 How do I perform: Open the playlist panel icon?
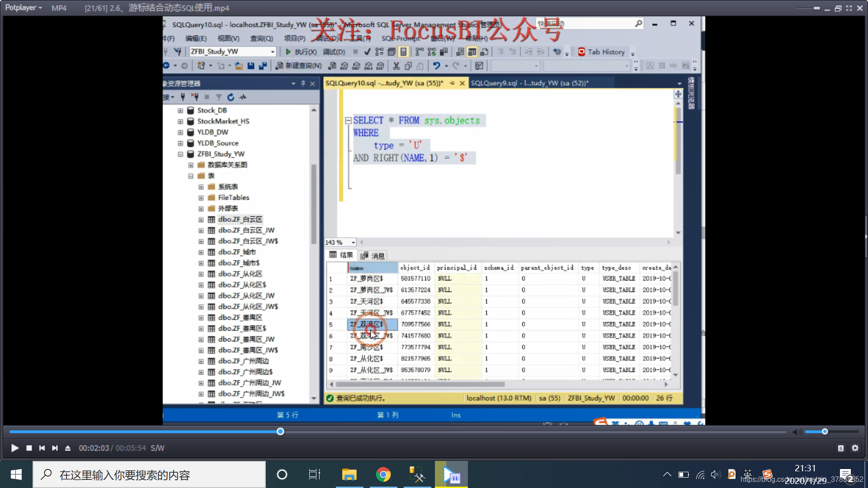click(840, 448)
